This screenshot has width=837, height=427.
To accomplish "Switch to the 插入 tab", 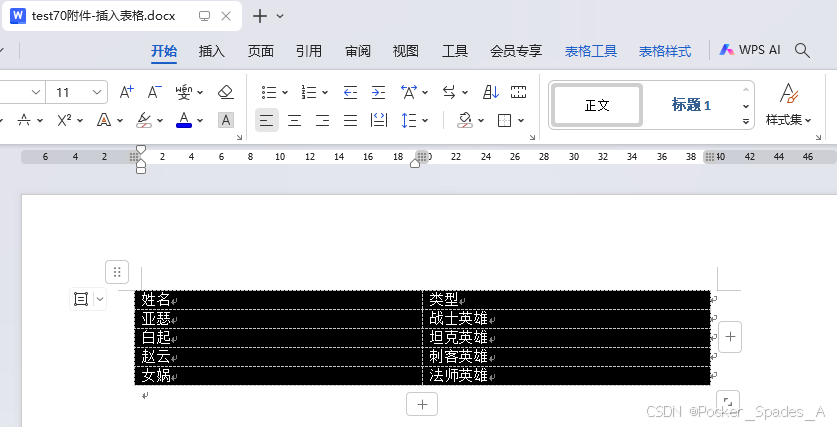I will pyautogui.click(x=211, y=51).
